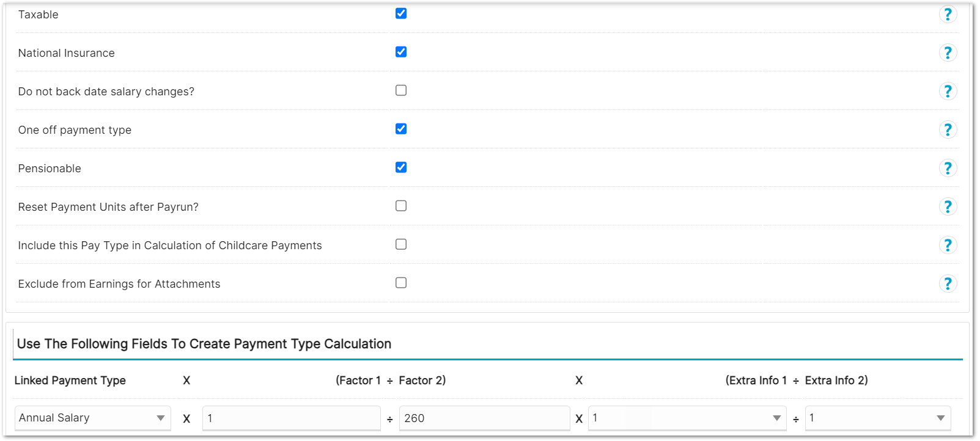Show help for Reset Payment Units after Payrun

[x=948, y=206]
